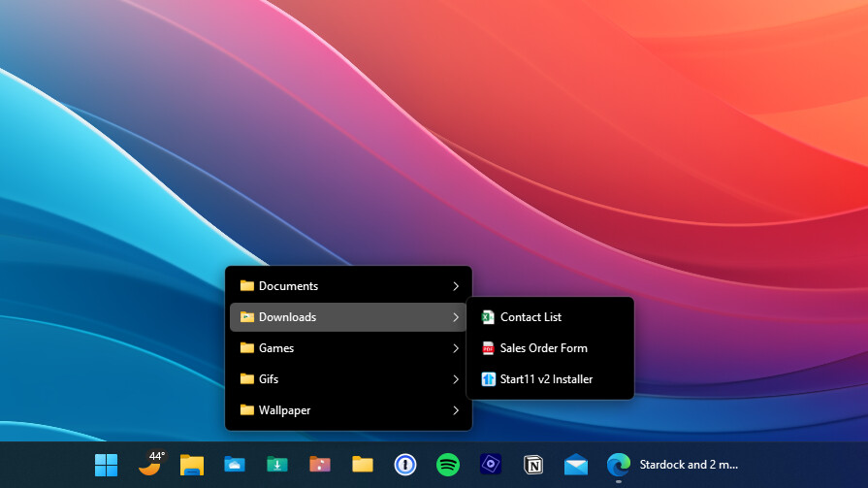This screenshot has height=488, width=868.
Task: Click the yellow folder icon on taskbar
Action: pos(363,465)
